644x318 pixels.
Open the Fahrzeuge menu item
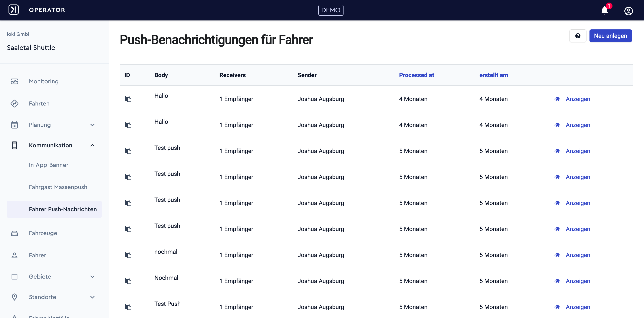(43, 233)
